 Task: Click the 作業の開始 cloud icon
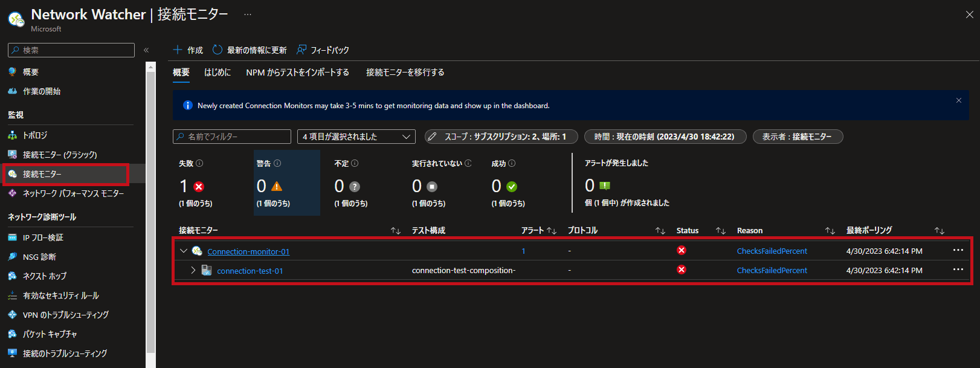13,91
